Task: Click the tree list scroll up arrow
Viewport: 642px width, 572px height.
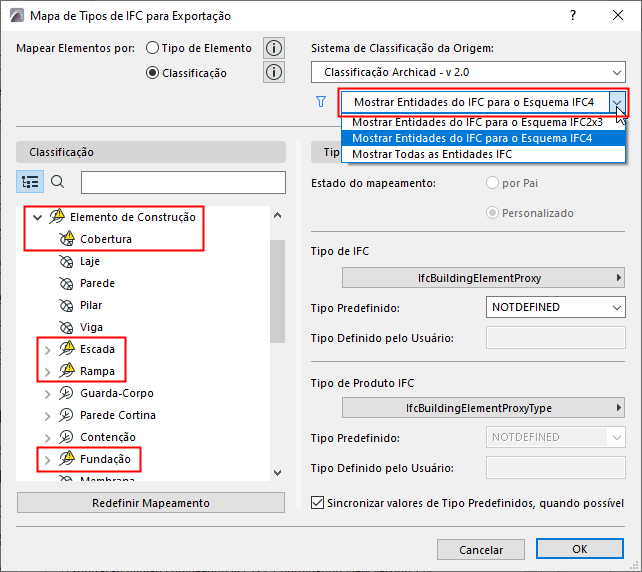Action: (x=278, y=215)
